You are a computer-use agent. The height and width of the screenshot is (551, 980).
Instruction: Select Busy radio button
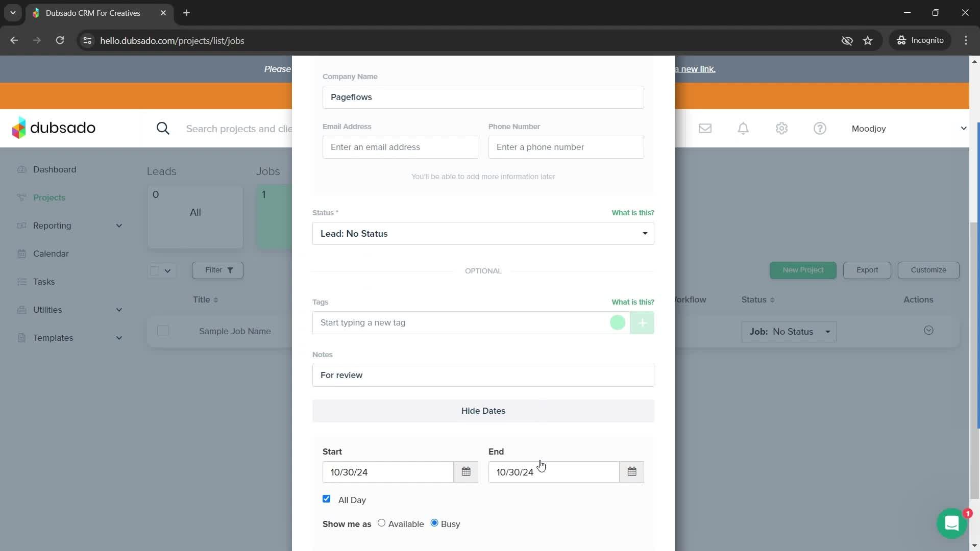pyautogui.click(x=434, y=523)
